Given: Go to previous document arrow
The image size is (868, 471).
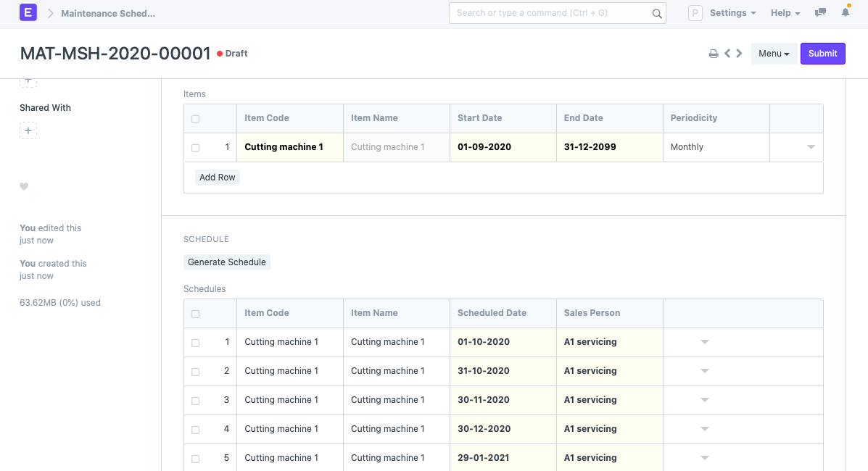Looking at the screenshot, I should (727, 53).
